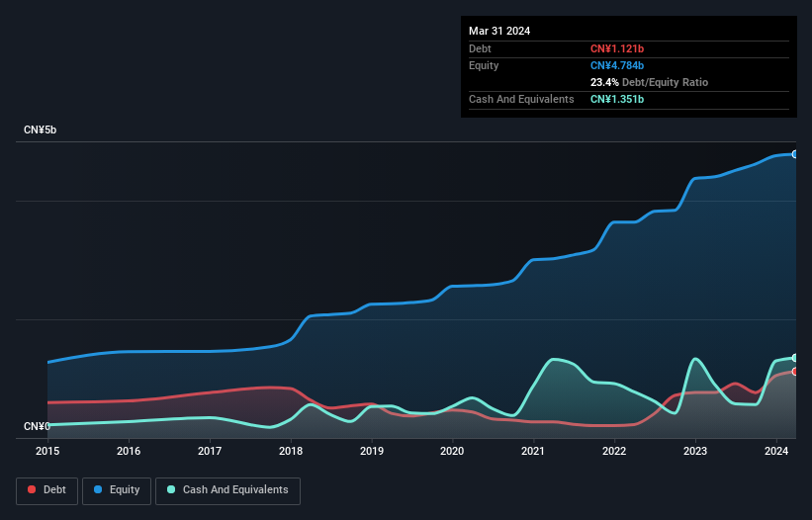Click the CN¥0 y-axis label
The width and height of the screenshot is (812, 520).
pyautogui.click(x=37, y=426)
